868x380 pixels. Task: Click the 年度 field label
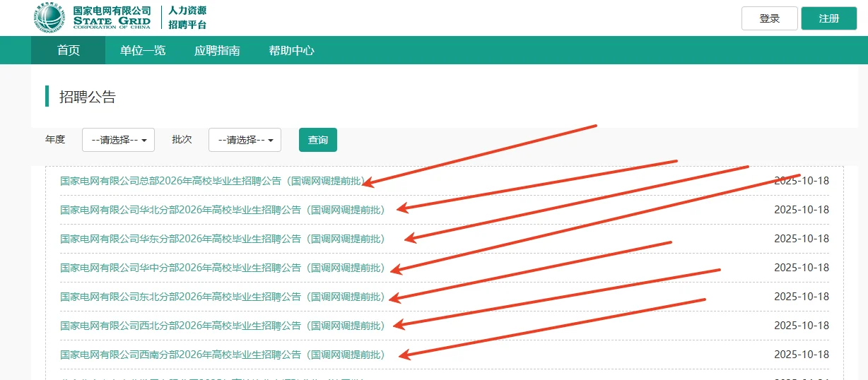[x=55, y=140]
